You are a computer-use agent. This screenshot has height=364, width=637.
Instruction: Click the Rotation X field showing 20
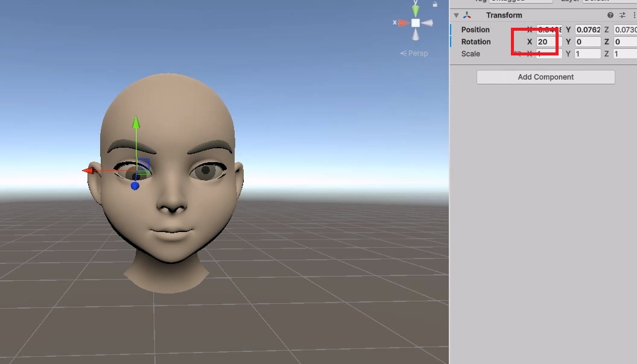(x=549, y=42)
